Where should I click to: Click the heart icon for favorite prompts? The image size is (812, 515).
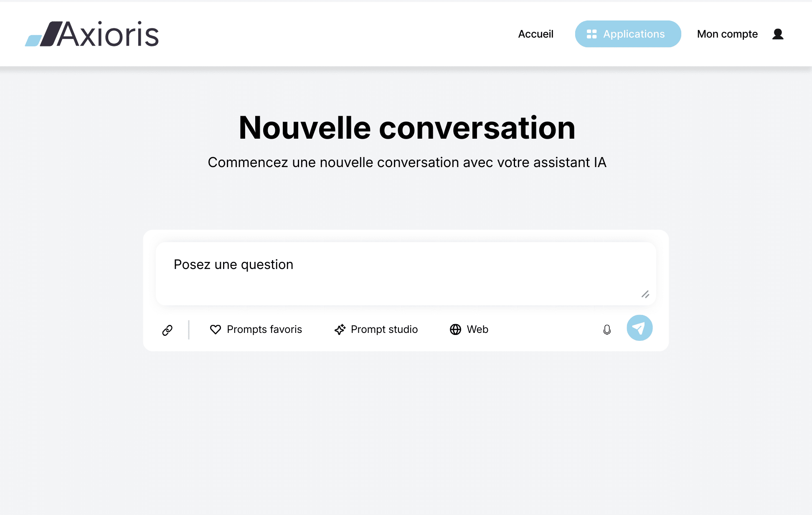pyautogui.click(x=216, y=330)
